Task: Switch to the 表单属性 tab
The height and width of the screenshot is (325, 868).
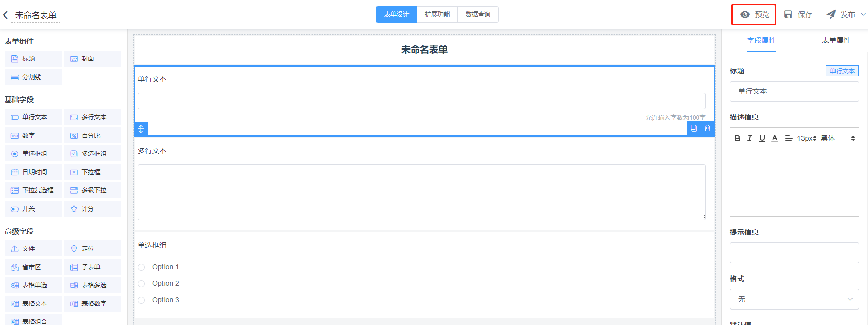Action: (x=836, y=40)
